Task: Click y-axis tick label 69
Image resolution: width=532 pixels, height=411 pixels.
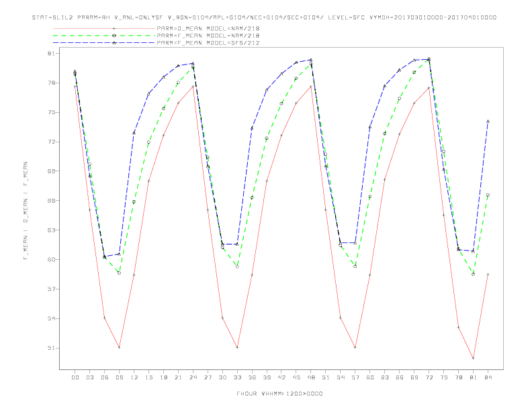Action: [52, 171]
